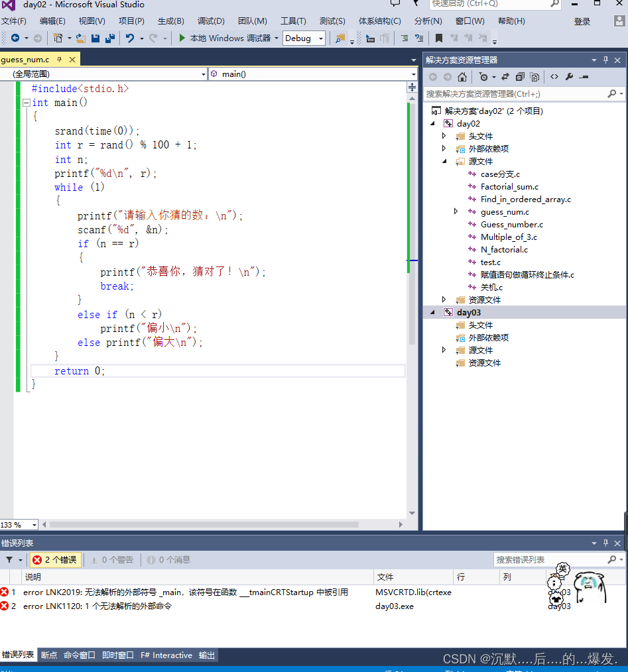Viewport: 628px width, 672px height.
Task: Click the Undo icon in the toolbar
Action: coord(130,38)
